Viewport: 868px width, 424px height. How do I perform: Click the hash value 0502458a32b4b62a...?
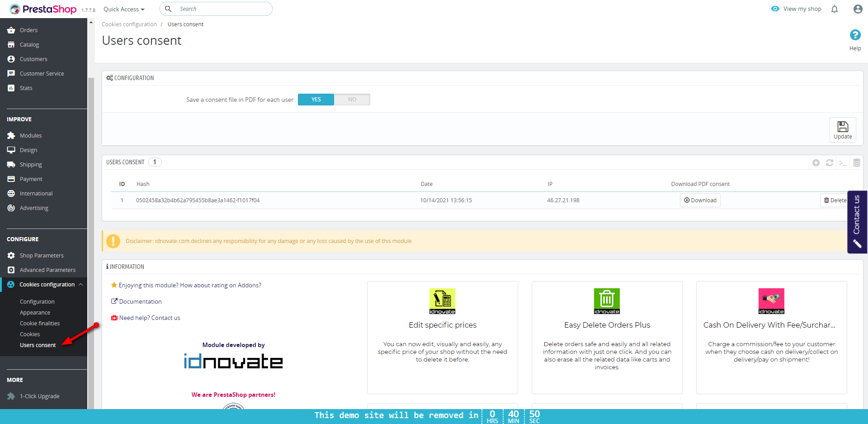pos(198,200)
